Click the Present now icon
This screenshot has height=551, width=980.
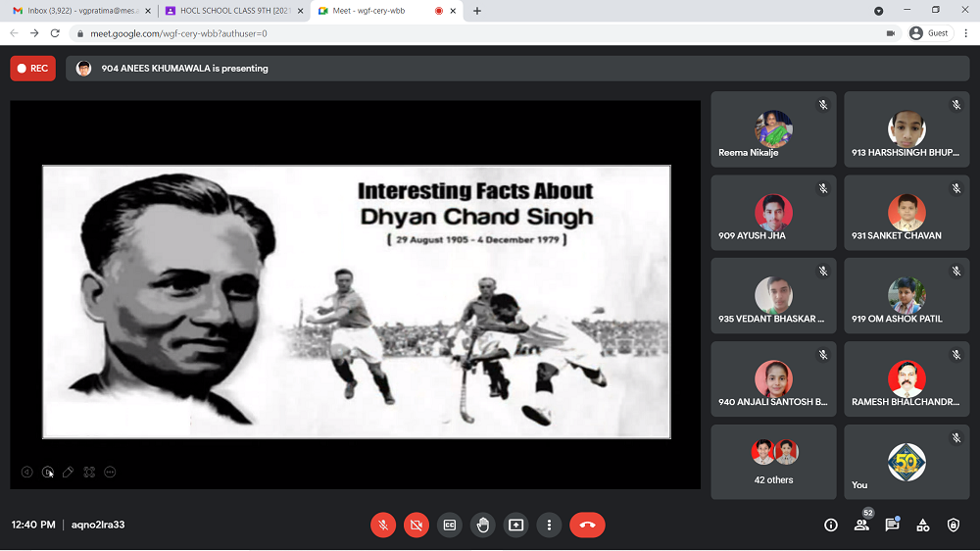[516, 525]
